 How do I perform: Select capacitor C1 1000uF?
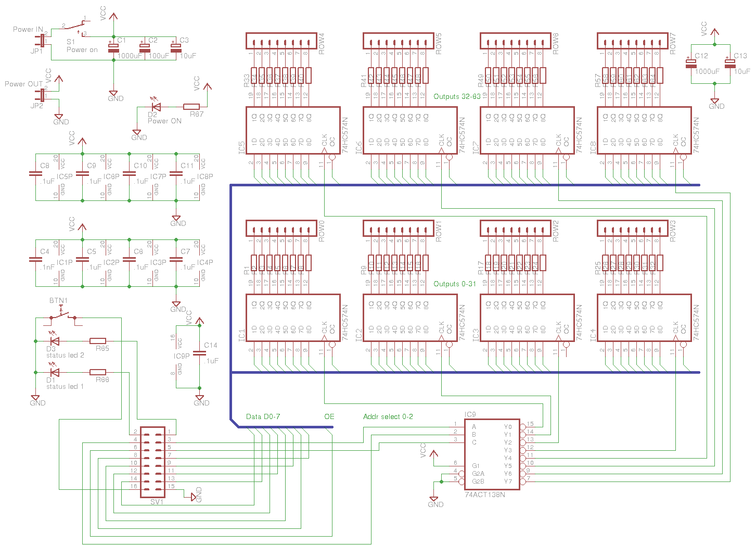(112, 48)
